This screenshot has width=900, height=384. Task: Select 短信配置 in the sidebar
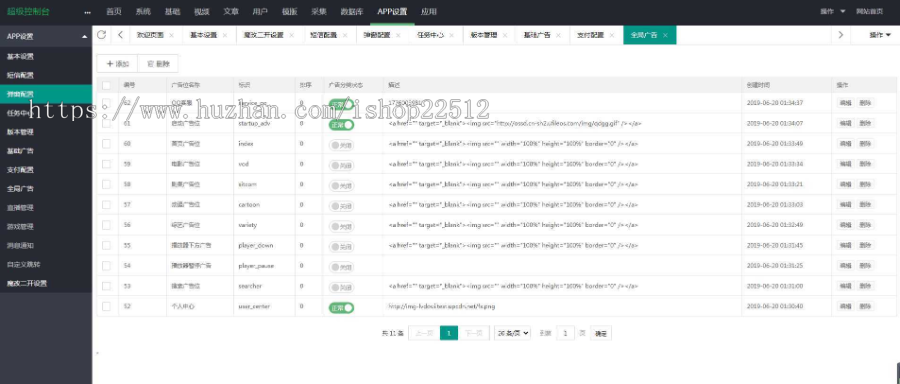coord(46,75)
